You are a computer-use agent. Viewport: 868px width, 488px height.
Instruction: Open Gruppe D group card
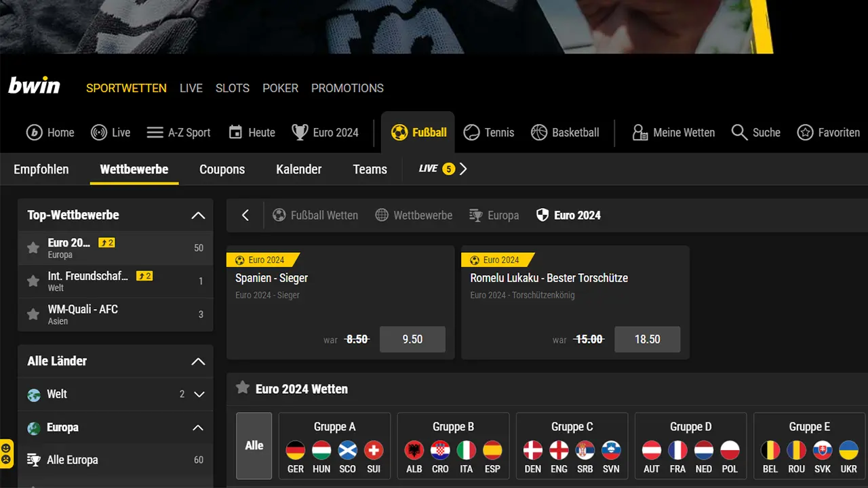(690, 446)
